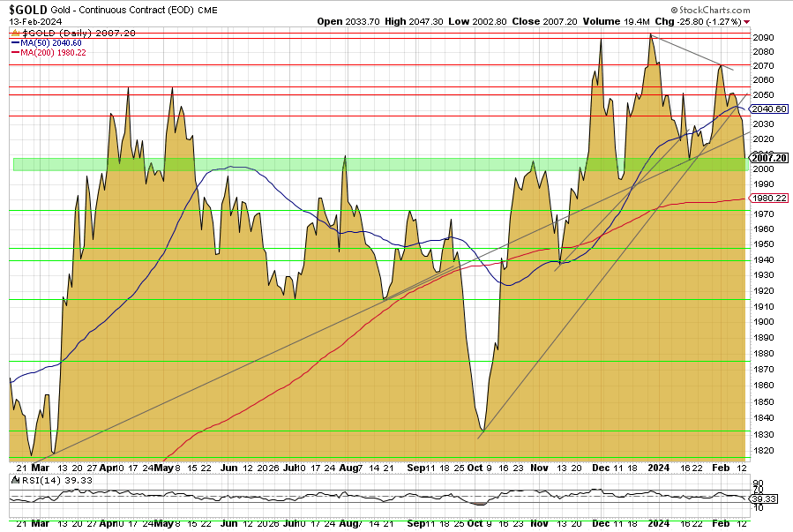This screenshot has height=532, width=793.
Task: Click the gold mountain icon beside $GOLD (Daily)
Action: (x=15, y=32)
